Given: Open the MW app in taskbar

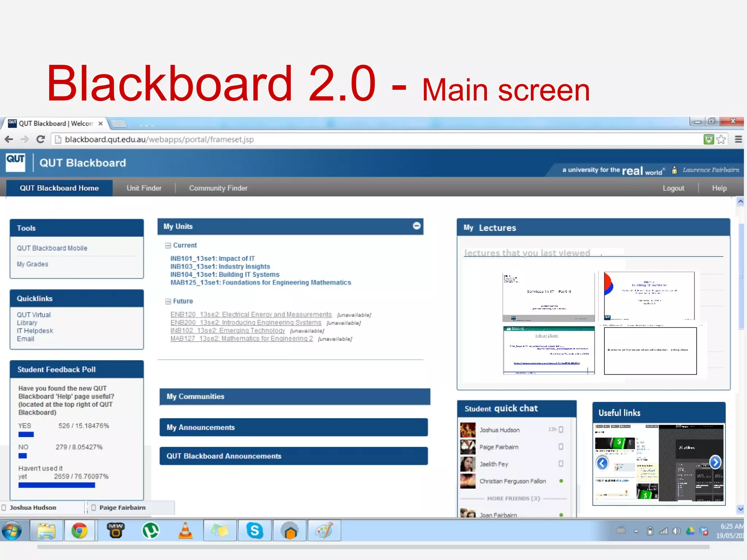Looking at the screenshot, I should click(116, 530).
